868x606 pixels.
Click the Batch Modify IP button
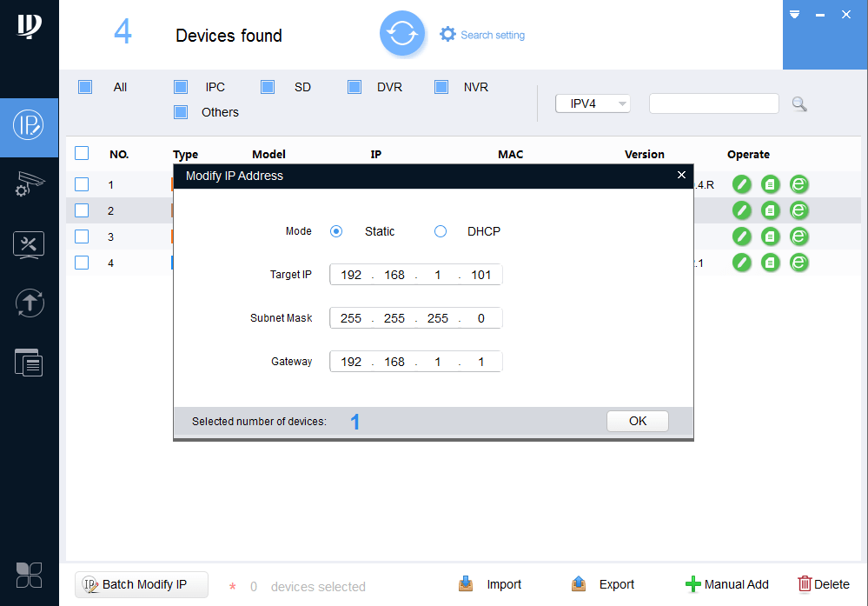click(x=142, y=584)
